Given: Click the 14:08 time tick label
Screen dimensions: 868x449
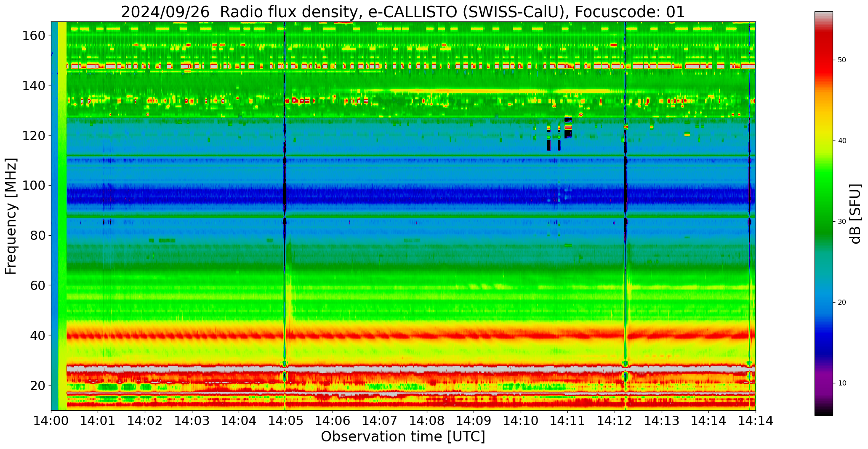Looking at the screenshot, I should click(427, 420).
